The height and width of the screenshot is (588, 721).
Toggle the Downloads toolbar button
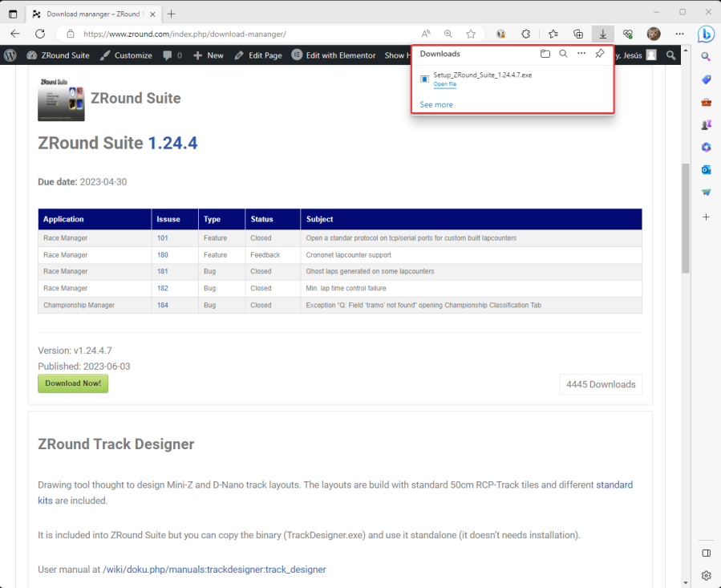click(602, 34)
